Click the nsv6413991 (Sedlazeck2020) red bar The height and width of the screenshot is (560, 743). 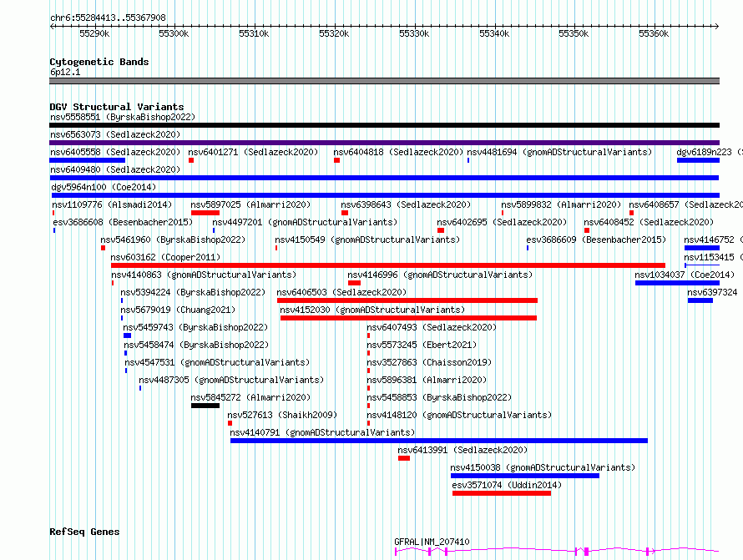click(x=404, y=458)
